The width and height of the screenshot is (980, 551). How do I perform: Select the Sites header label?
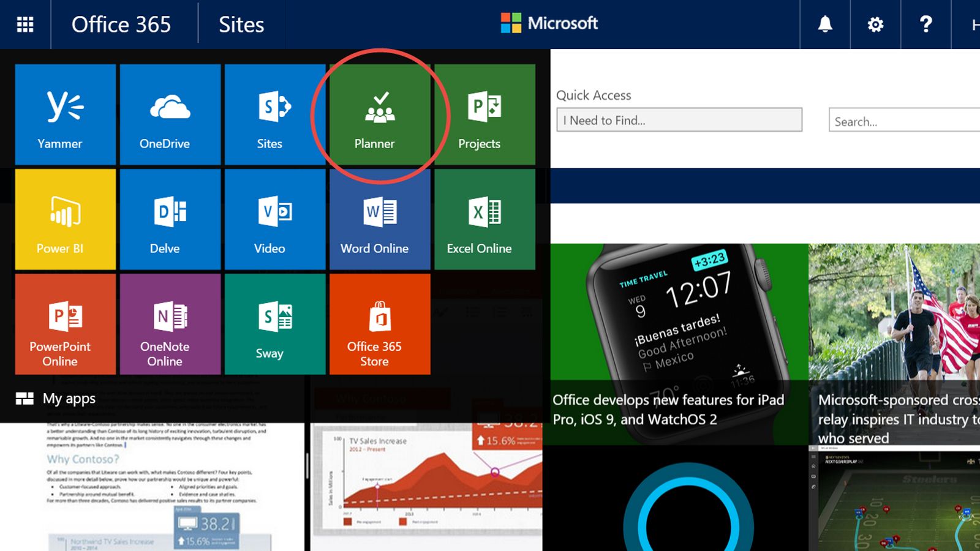[241, 24]
